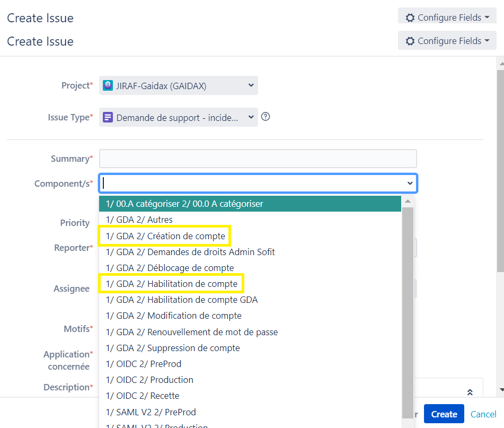Pick 'Renouvellement de mot de passe' option
The image size is (504, 428).
click(x=250, y=332)
